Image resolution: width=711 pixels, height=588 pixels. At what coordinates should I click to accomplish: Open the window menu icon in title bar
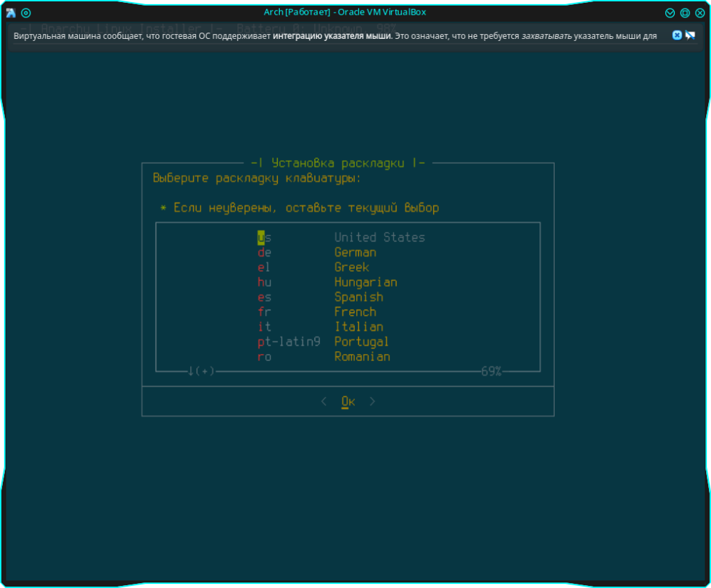pos(11,12)
